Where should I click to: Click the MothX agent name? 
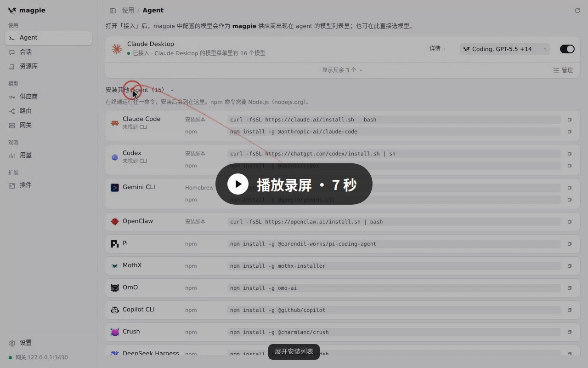pyautogui.click(x=132, y=265)
